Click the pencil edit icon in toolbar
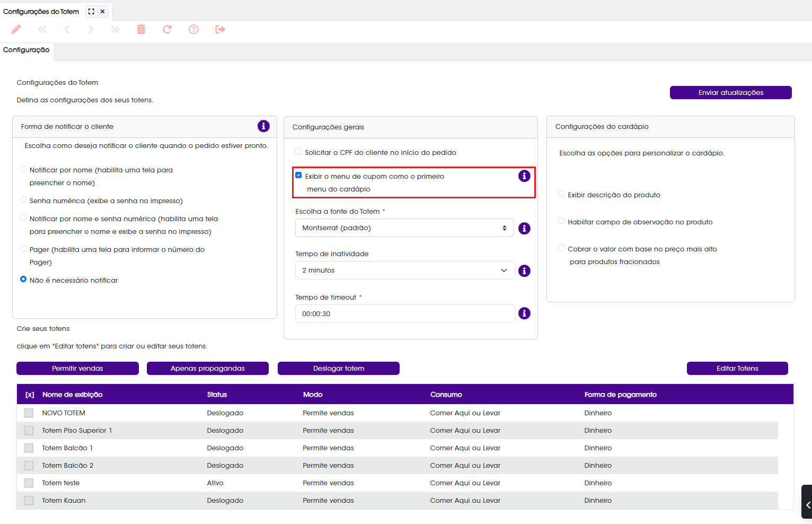This screenshot has width=812, height=524. (16, 29)
